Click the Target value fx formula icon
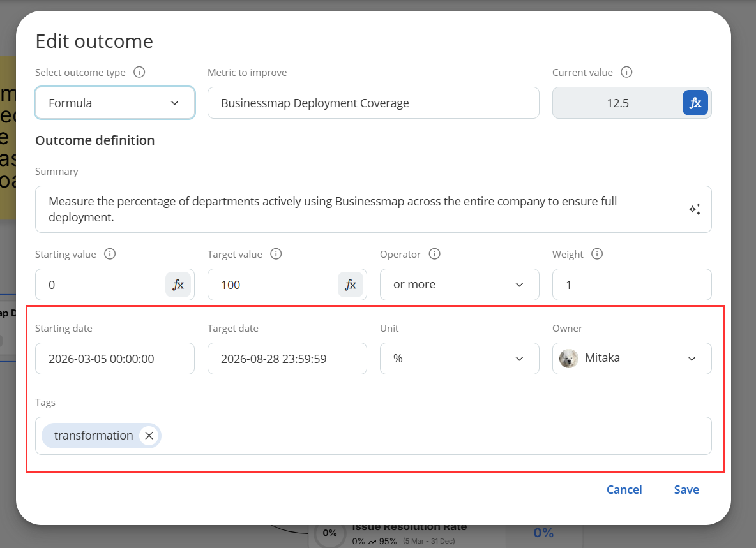 coord(351,285)
